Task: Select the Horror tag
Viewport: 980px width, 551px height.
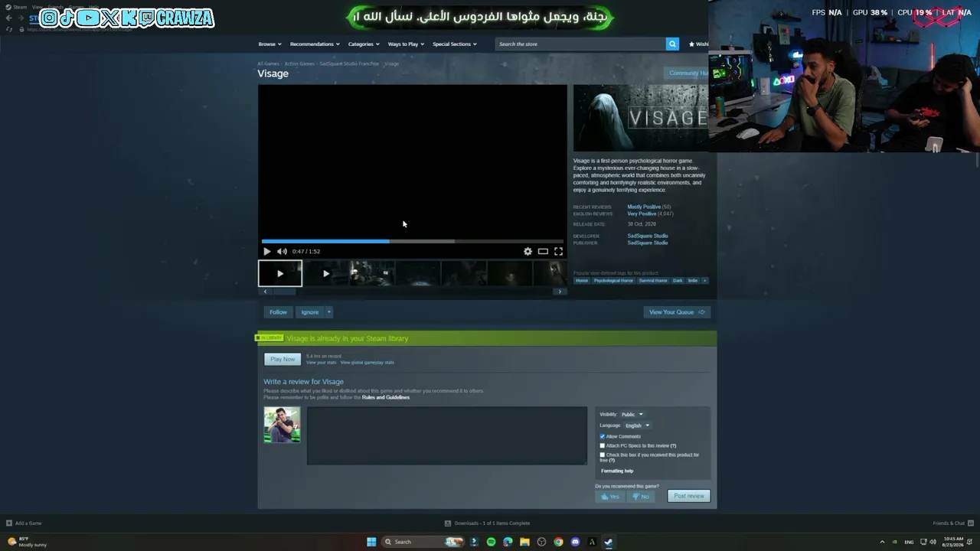Action: 582,280
